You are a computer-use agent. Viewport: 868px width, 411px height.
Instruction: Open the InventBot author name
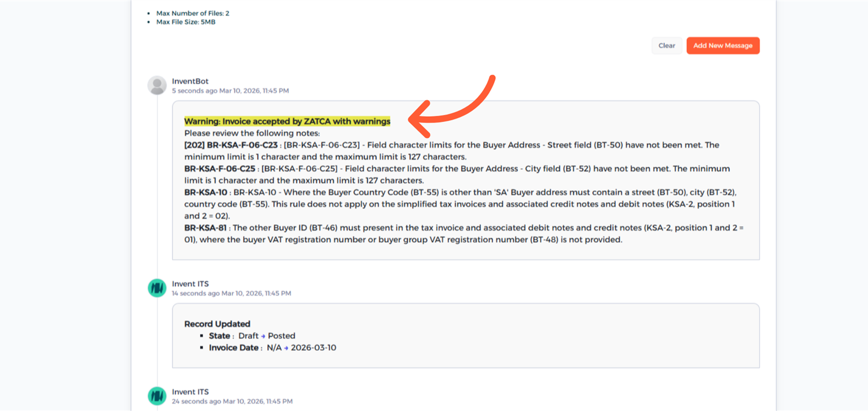click(190, 81)
